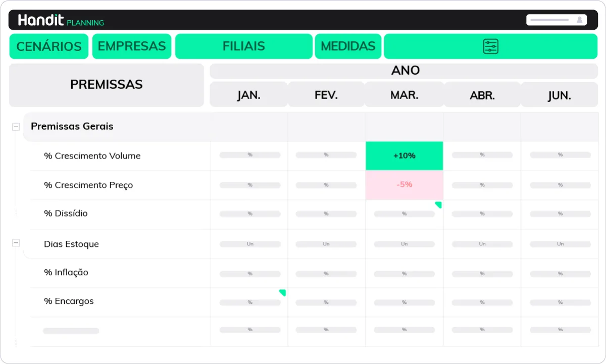Click % Encargos cell under FEV.
Viewport: 606px width, 364px height.
(x=327, y=302)
